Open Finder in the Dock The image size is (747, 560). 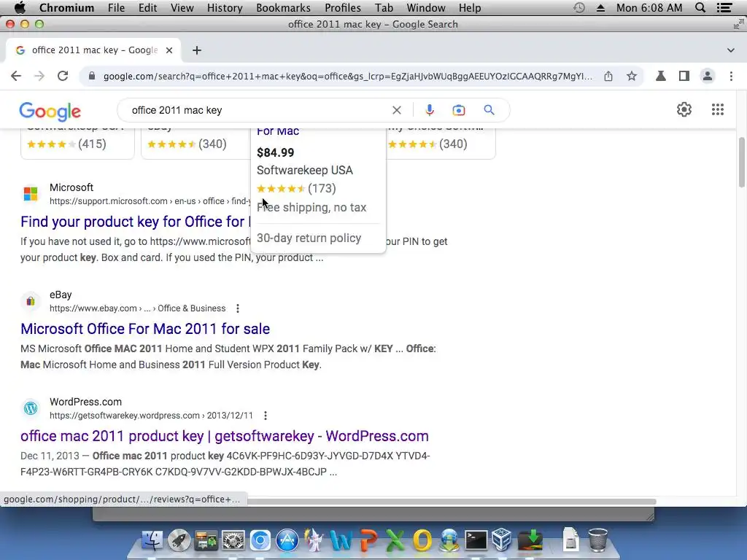152,540
